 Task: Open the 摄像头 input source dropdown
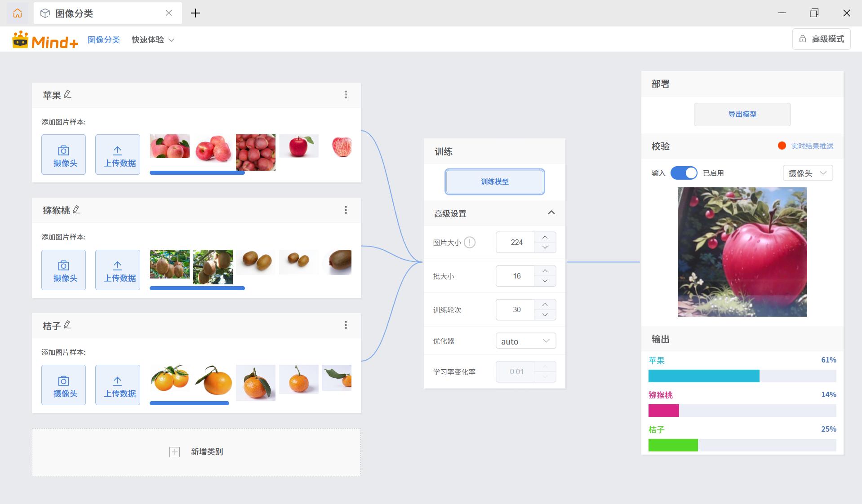click(808, 173)
